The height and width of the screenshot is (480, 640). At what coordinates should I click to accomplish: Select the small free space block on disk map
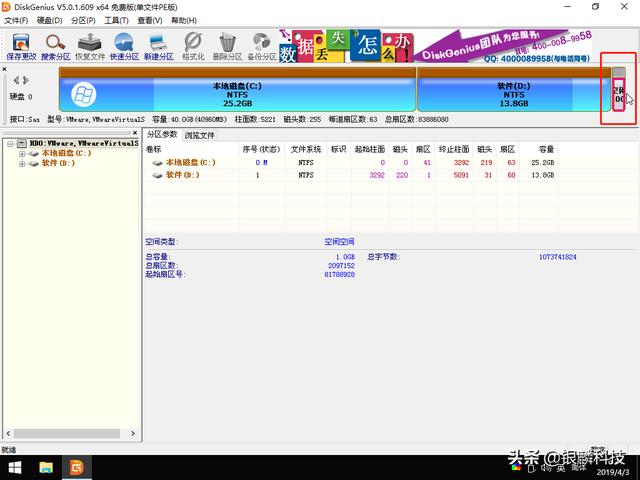[619, 89]
